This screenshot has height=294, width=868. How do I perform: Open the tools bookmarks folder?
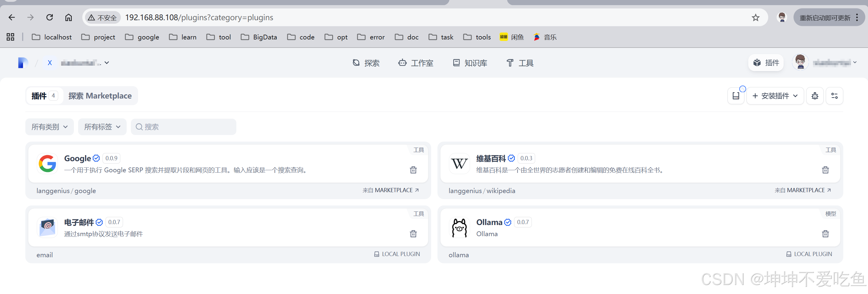(x=477, y=37)
